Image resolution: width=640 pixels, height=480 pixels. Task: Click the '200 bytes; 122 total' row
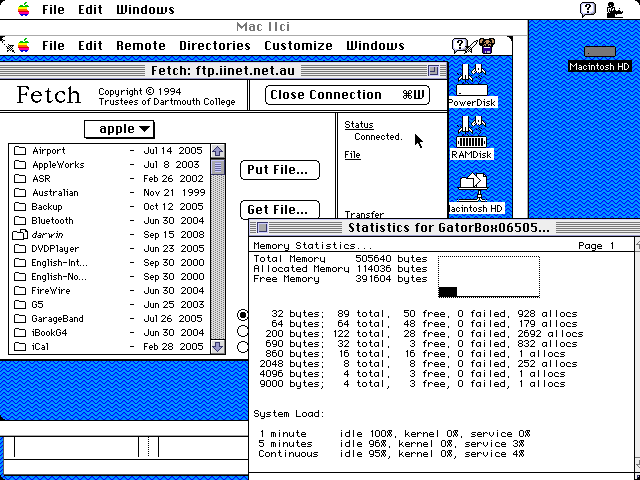[424, 334]
